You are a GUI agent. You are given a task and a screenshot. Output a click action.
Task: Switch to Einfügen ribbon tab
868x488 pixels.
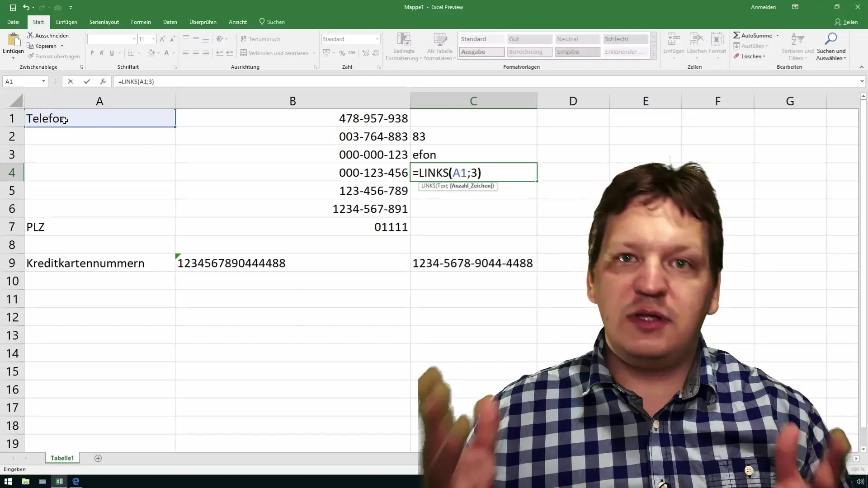click(66, 22)
